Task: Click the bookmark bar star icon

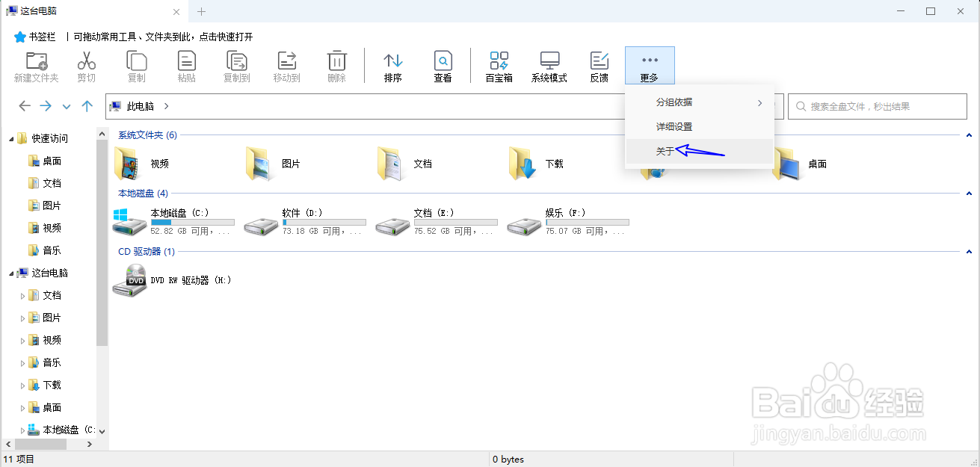Action: pos(20,37)
